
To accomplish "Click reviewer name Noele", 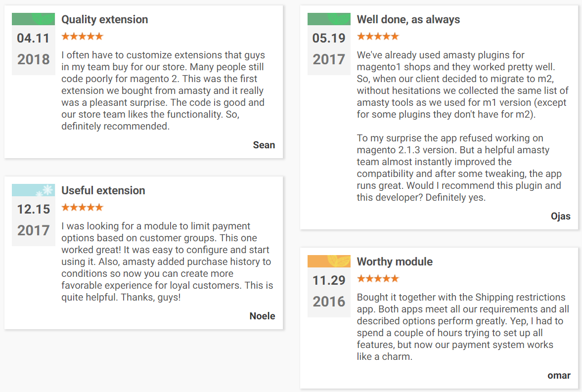I will tap(262, 316).
